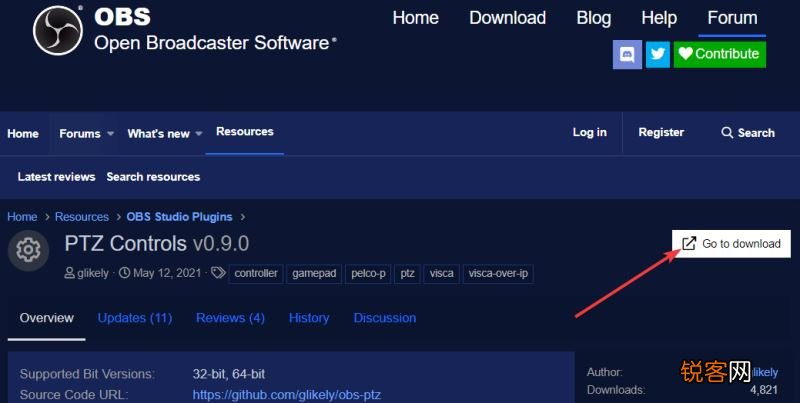Select the ptz tag
This screenshot has width=800, height=403.
[x=407, y=273]
